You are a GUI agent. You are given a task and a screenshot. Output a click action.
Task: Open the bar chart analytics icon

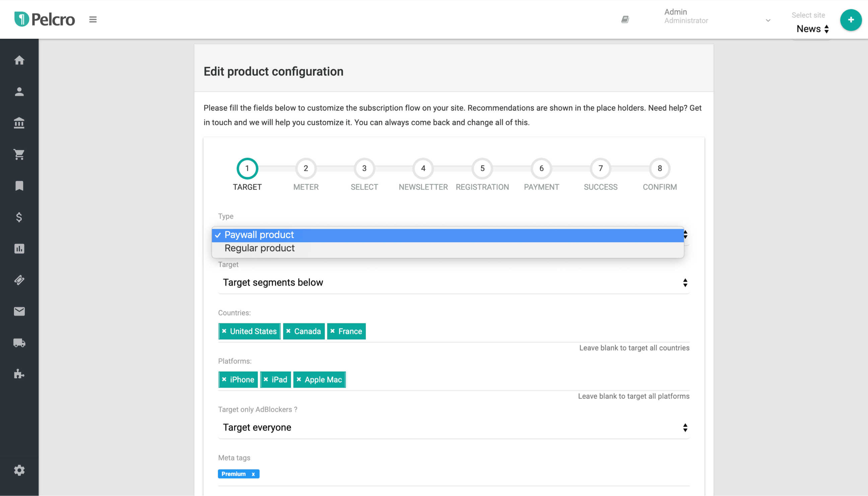pyautogui.click(x=19, y=249)
